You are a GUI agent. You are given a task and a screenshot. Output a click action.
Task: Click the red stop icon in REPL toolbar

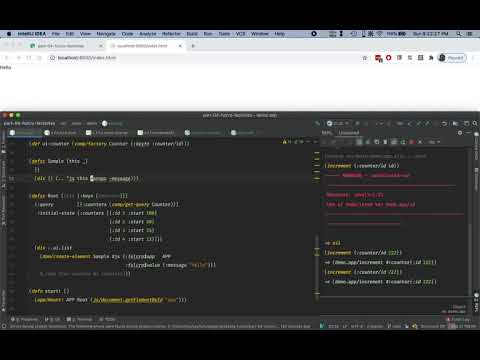pos(412,142)
